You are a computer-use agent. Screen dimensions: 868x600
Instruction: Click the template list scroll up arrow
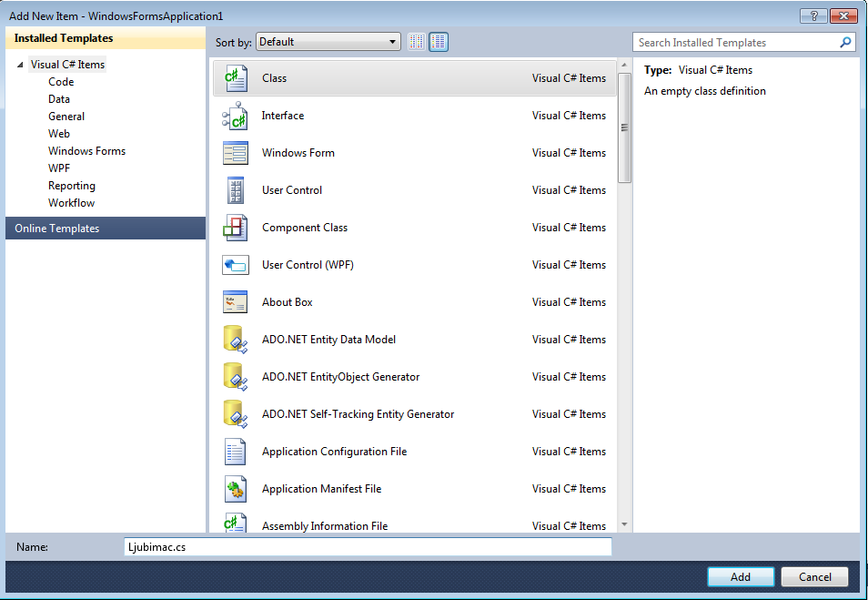point(624,66)
